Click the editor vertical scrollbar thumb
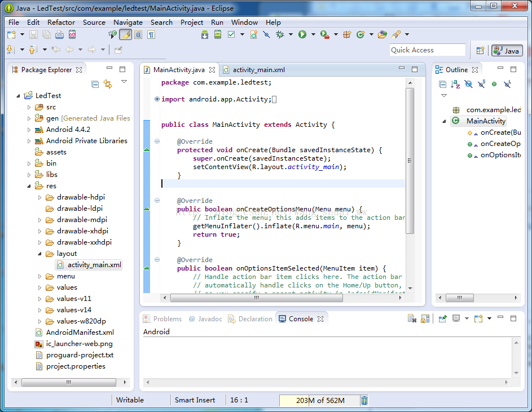 (410, 161)
